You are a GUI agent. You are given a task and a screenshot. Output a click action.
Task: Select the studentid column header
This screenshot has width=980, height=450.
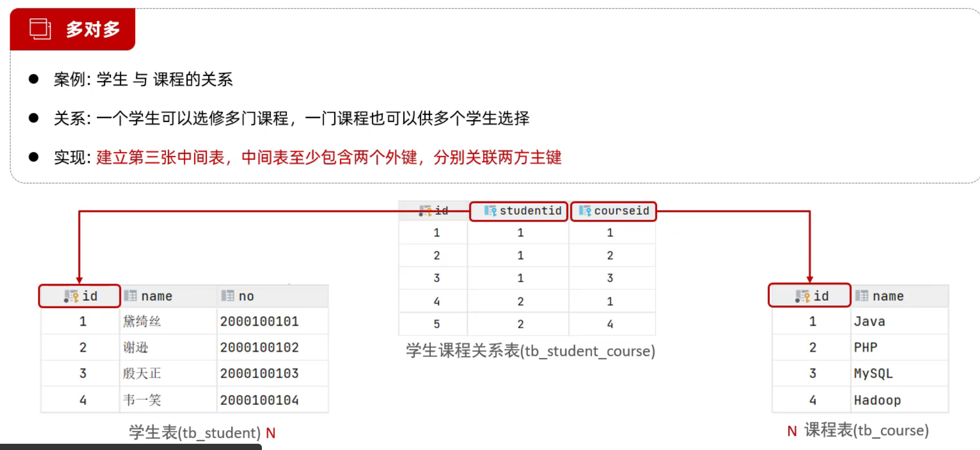coord(519,211)
